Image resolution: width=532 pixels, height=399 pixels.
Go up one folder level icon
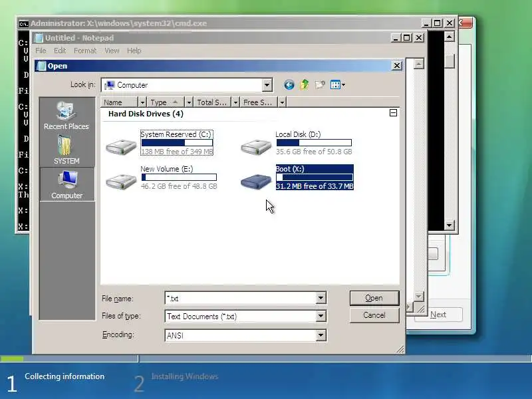[305, 84]
